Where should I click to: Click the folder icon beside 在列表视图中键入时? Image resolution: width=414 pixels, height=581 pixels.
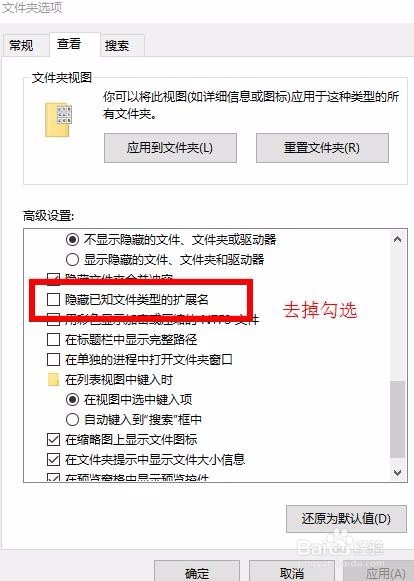tap(53, 379)
